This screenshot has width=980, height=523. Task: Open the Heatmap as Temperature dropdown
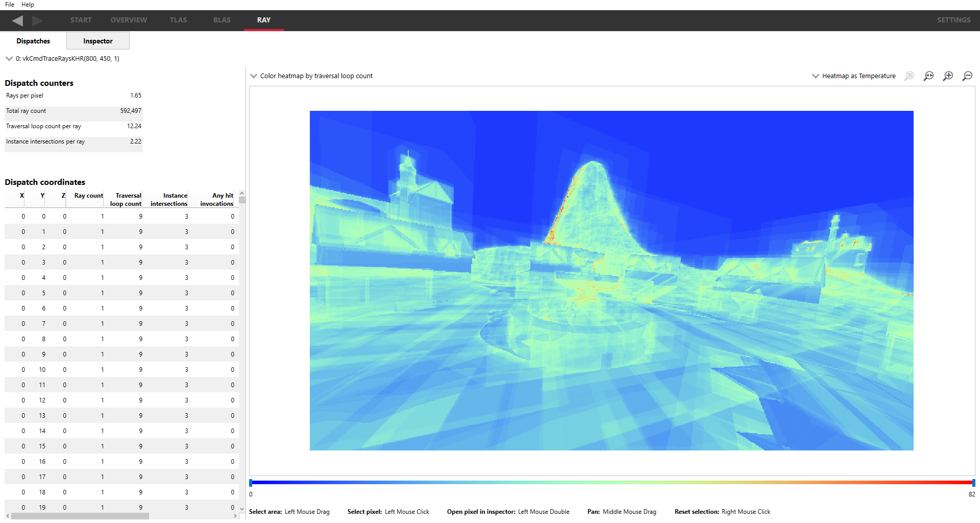[x=854, y=76]
